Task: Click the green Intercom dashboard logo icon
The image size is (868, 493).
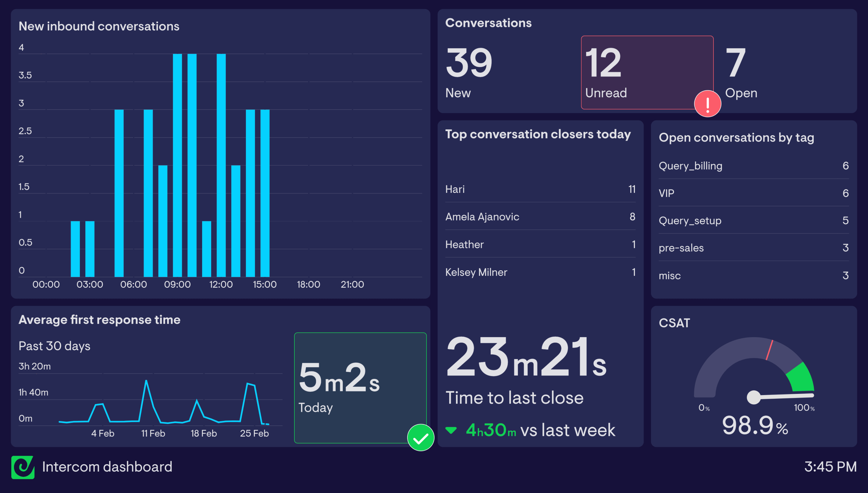Action: pyautogui.click(x=23, y=467)
